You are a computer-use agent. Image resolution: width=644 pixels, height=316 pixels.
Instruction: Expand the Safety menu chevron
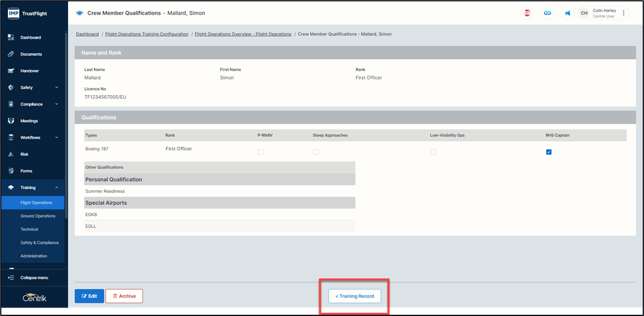tap(56, 88)
